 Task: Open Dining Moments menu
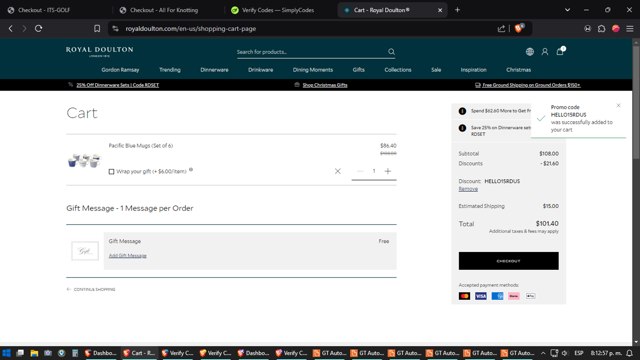pyautogui.click(x=313, y=70)
